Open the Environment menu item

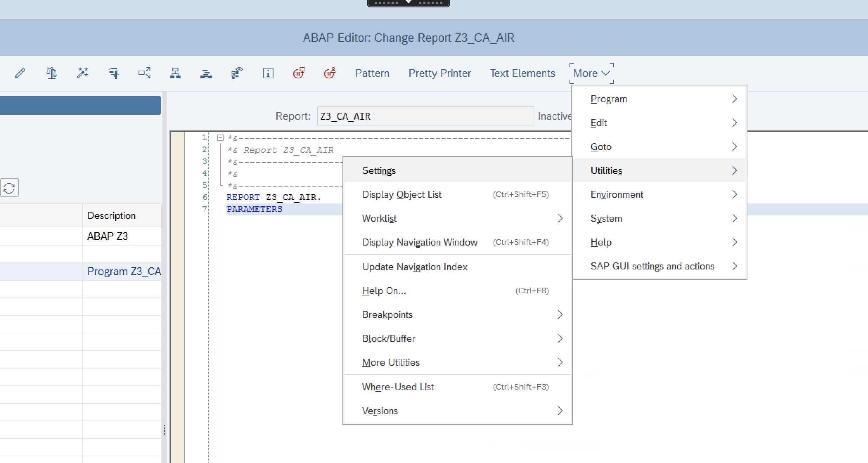click(617, 194)
